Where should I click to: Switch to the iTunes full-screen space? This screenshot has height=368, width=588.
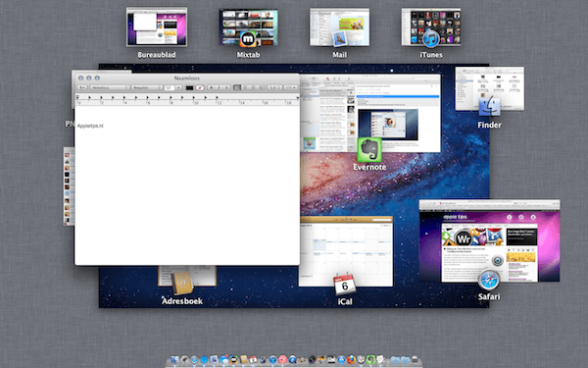point(431,27)
